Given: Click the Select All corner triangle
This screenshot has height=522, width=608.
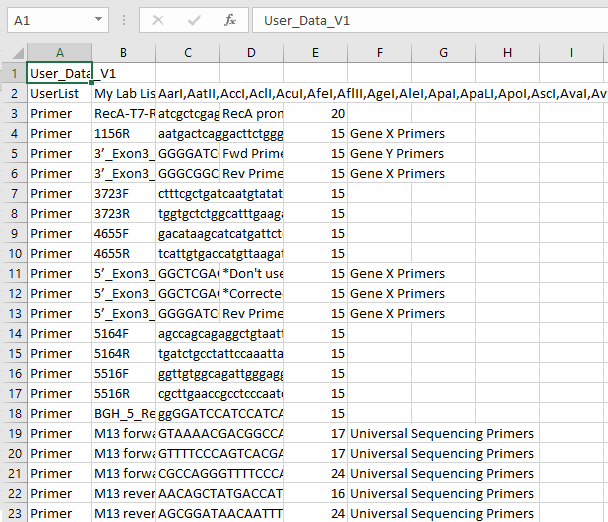Looking at the screenshot, I should coord(13,52).
